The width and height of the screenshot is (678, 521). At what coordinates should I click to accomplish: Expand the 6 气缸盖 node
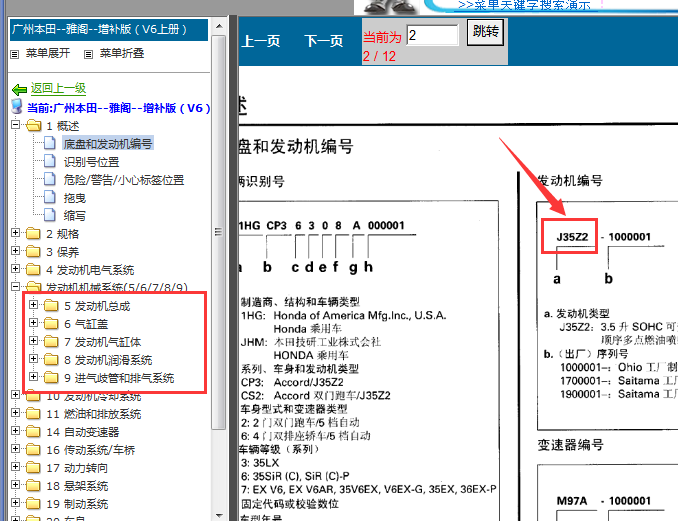tap(33, 323)
